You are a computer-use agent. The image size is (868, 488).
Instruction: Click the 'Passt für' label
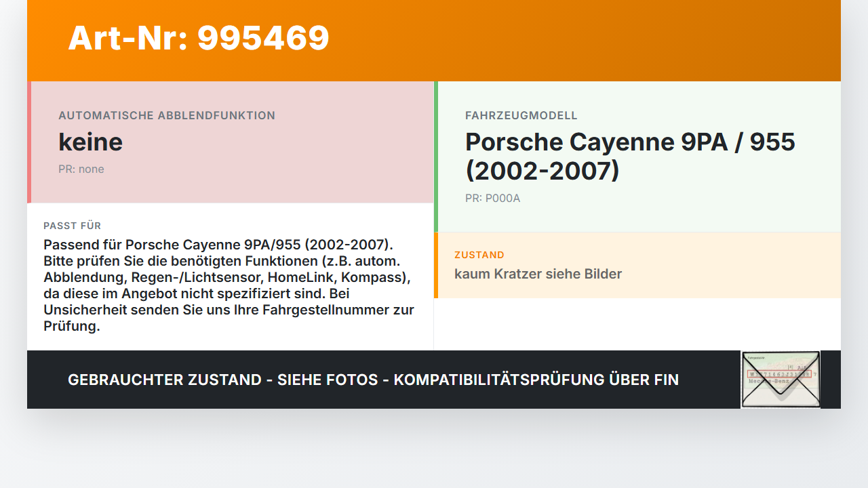tap(72, 226)
